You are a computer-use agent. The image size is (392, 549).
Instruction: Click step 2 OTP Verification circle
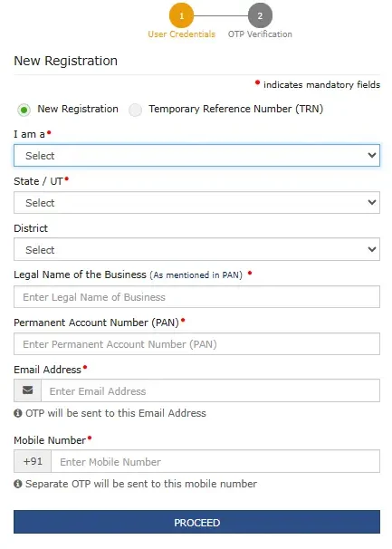point(260,15)
